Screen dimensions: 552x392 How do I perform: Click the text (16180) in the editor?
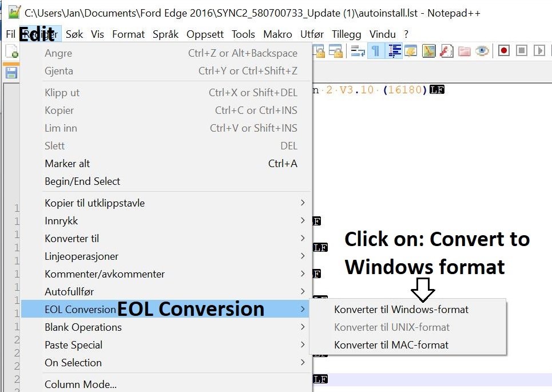tap(405, 90)
